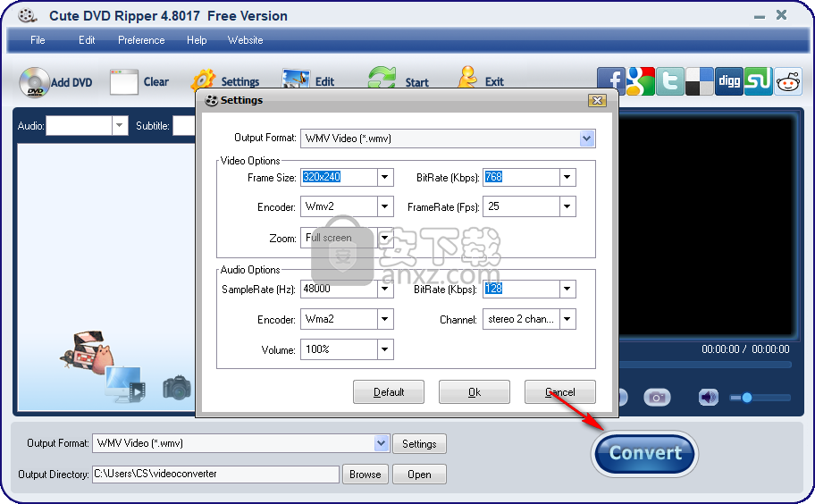
Task: Click the Cancel button
Action: coord(560,391)
